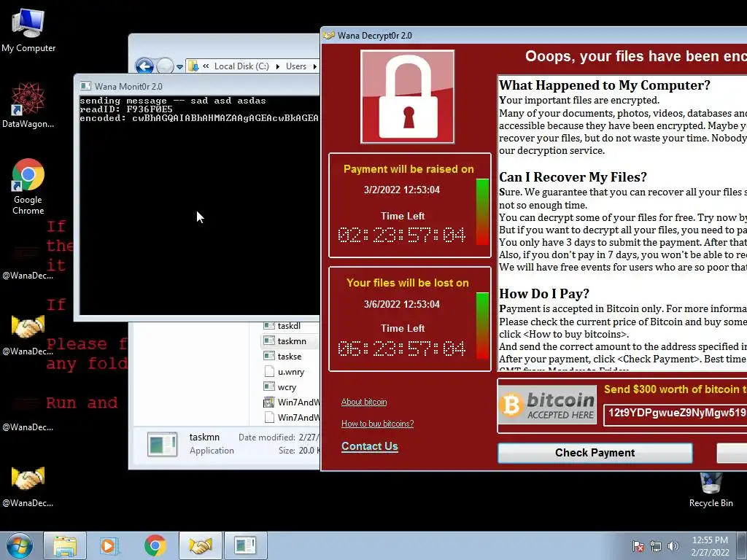Click the 02:23:57:04 countdown timer
Viewport: 747px width, 560px height.
[402, 236]
